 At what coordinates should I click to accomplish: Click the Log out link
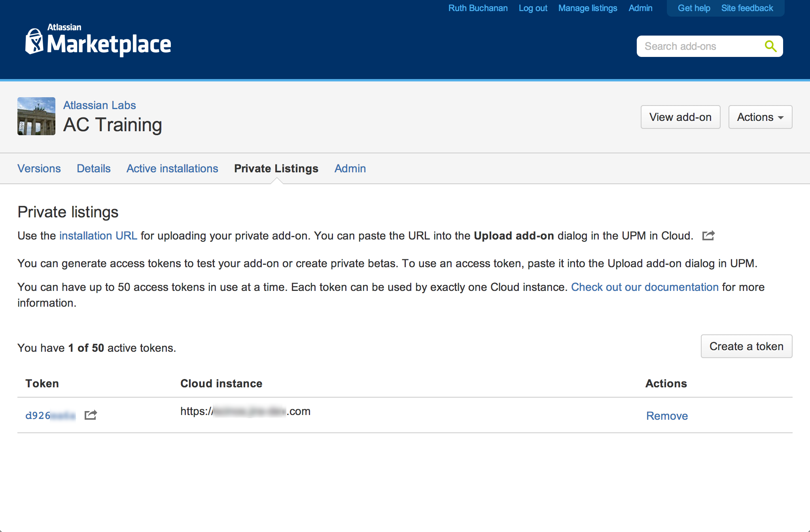(533, 8)
